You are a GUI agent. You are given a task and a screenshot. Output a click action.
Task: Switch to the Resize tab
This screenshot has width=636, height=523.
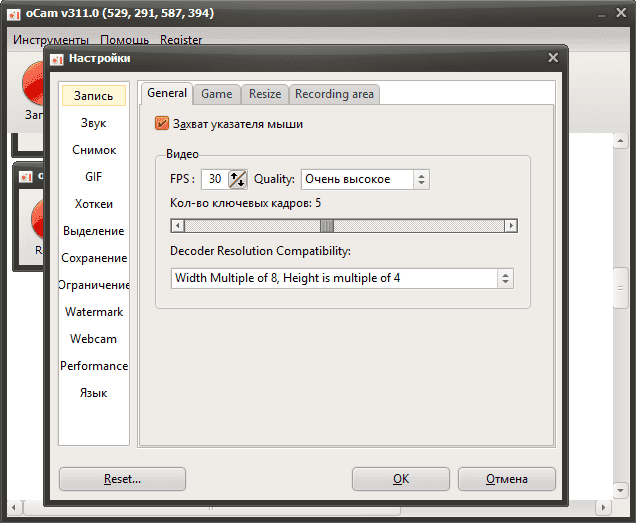coord(265,94)
